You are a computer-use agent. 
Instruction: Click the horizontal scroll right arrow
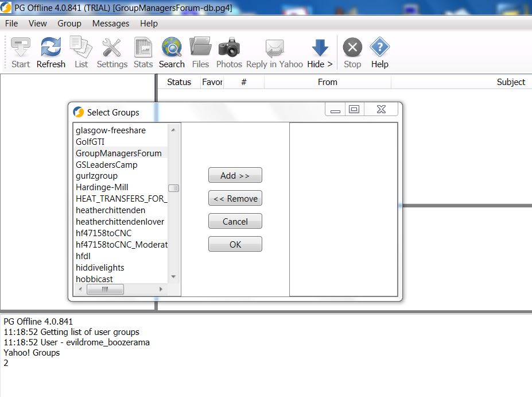[x=161, y=290]
